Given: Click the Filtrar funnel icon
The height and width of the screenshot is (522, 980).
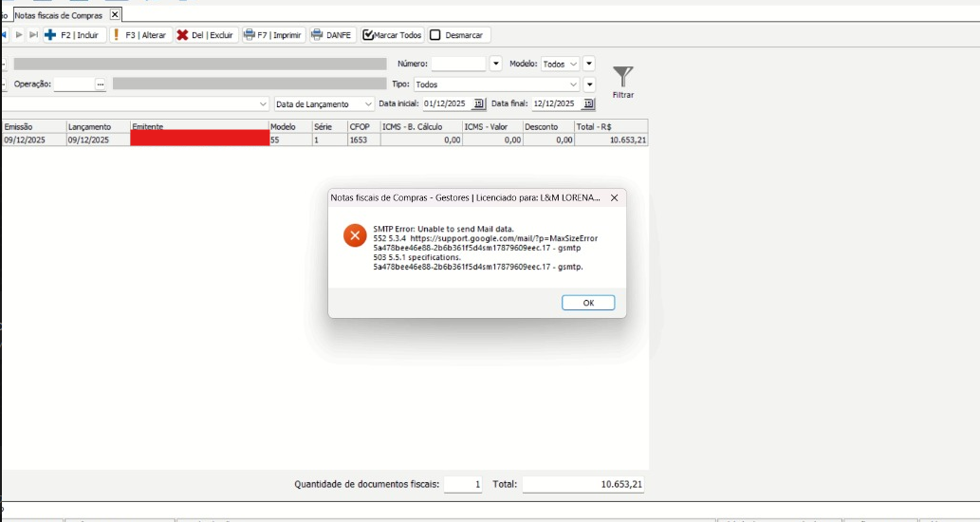Looking at the screenshot, I should [x=623, y=79].
